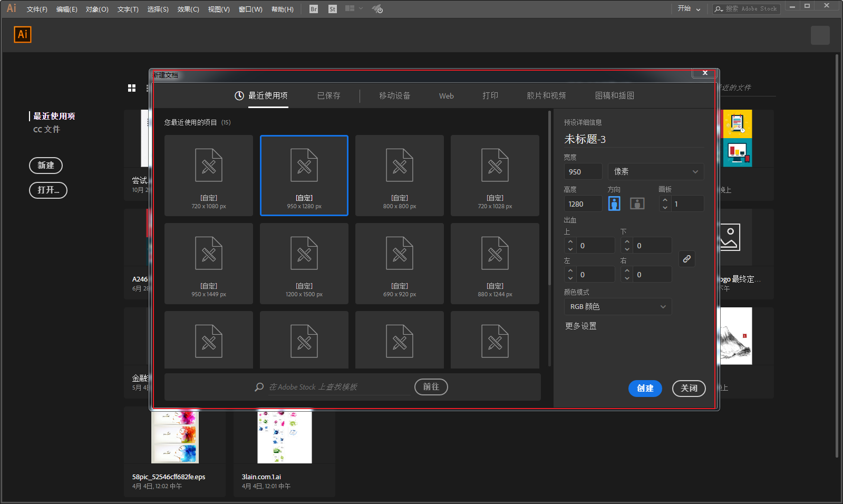The height and width of the screenshot is (504, 843).
Task: Click the 打开... button in the start screen
Action: 48,190
